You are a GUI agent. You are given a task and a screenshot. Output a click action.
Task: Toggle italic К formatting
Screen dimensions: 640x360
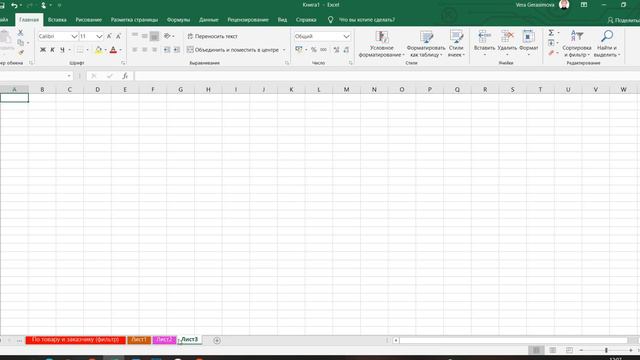[x=52, y=50]
